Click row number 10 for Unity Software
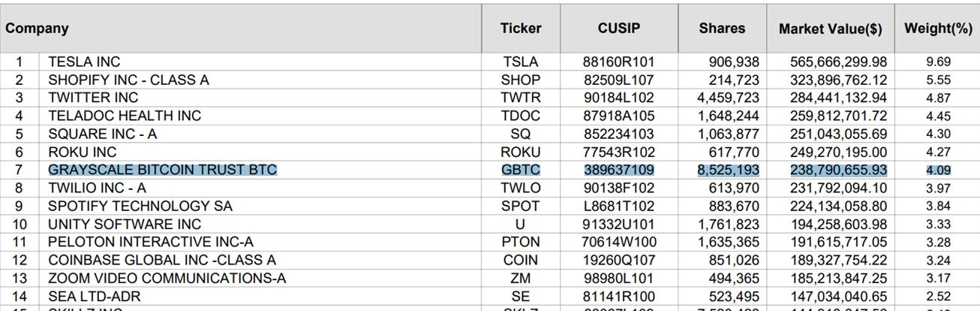The image size is (980, 311). (x=19, y=225)
